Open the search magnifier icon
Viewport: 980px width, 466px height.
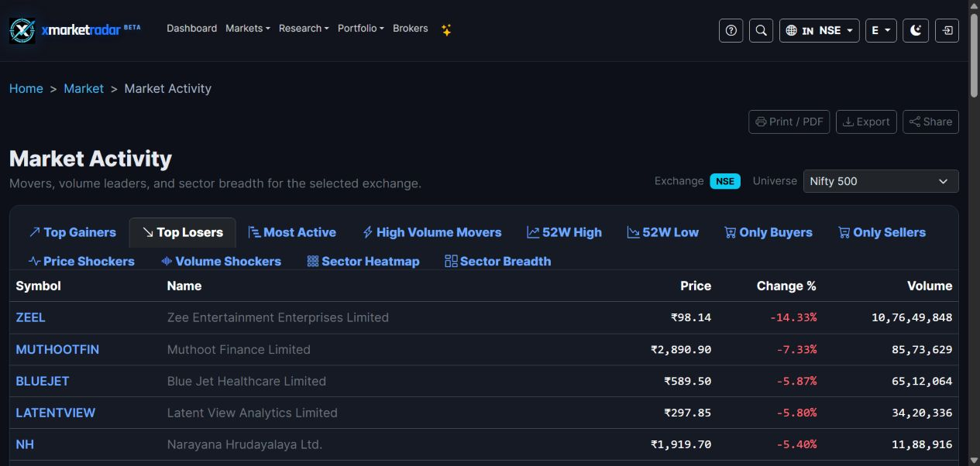762,30
